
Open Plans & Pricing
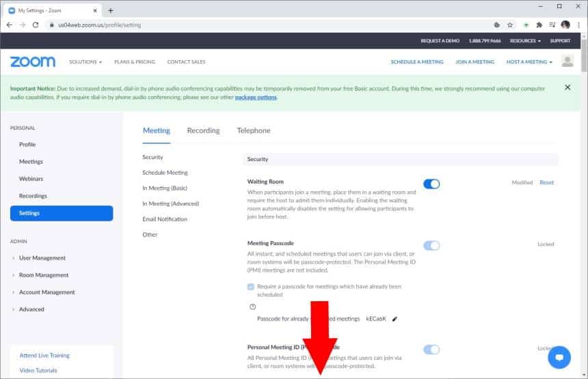tap(135, 61)
